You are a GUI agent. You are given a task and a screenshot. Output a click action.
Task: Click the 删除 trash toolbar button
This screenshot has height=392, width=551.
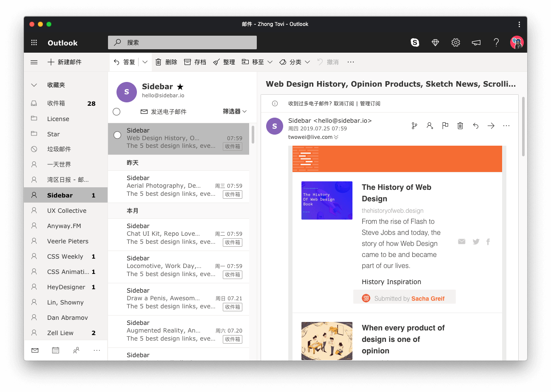point(166,62)
